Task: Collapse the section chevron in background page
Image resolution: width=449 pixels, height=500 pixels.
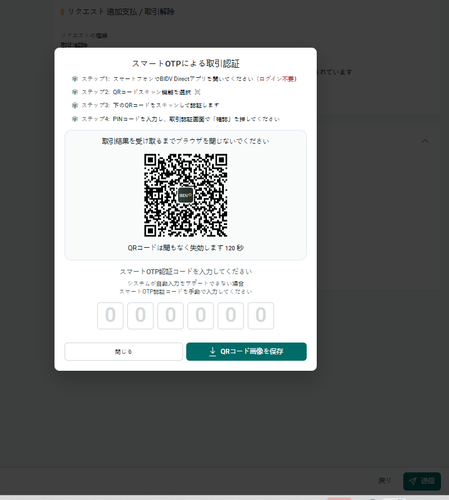Action: tap(425, 141)
